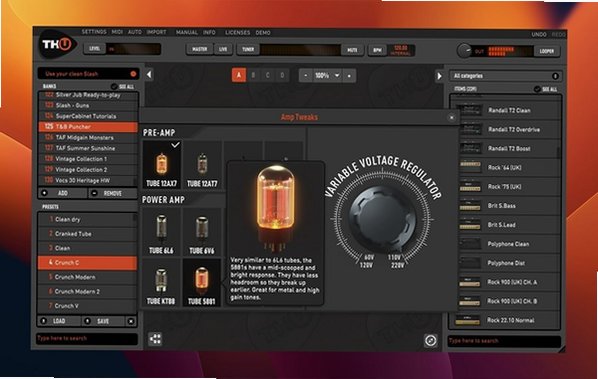The image size is (598, 379).
Task: Select the Crunch Modern 2 preset
Action: coord(87,291)
